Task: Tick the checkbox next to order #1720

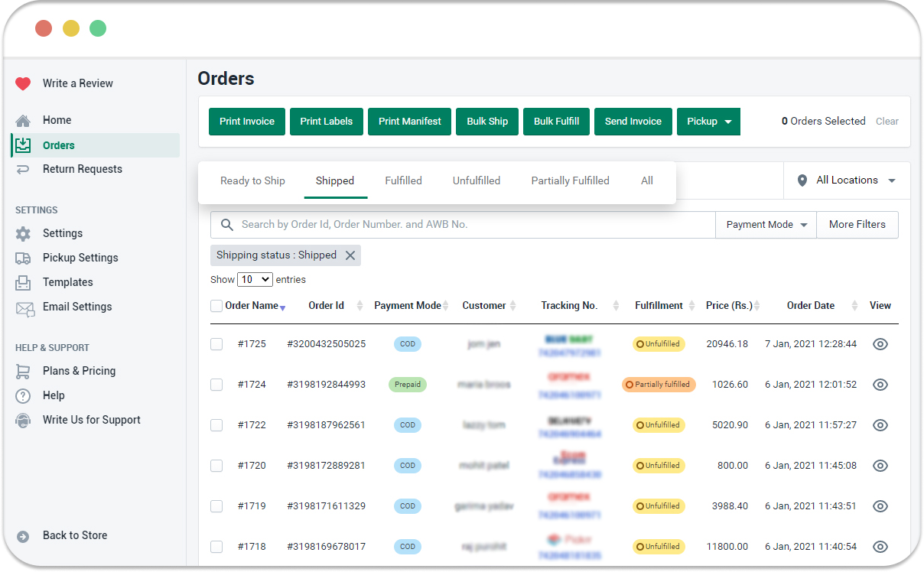Action: click(216, 466)
